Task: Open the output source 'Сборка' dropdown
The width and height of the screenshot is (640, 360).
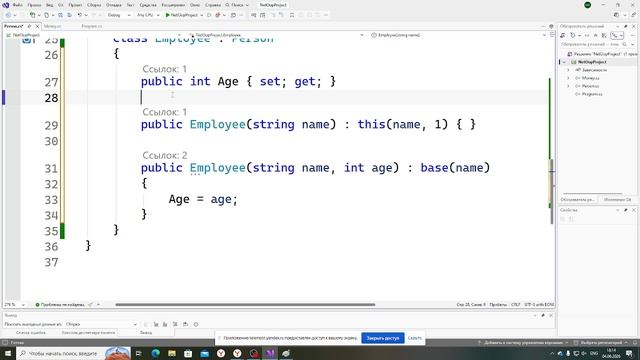Action: tap(101, 324)
